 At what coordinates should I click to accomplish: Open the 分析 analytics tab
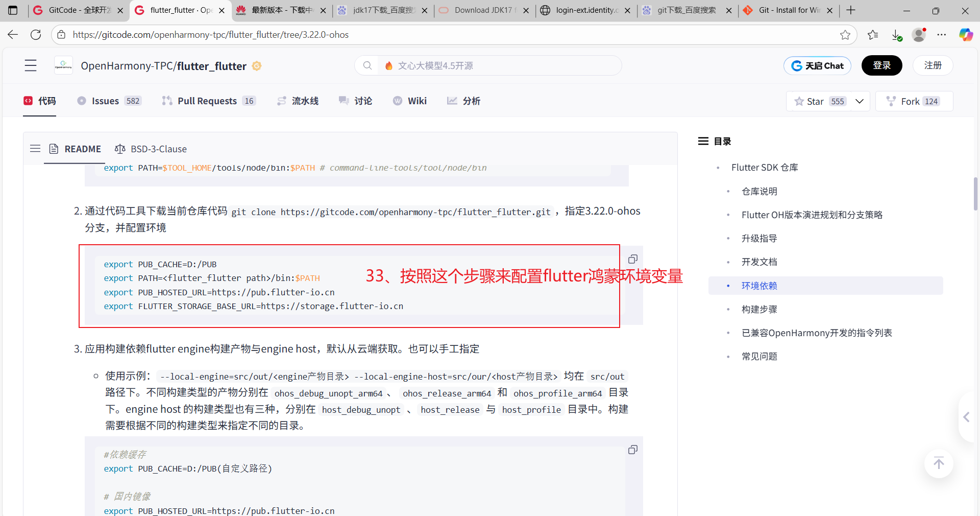(x=464, y=101)
